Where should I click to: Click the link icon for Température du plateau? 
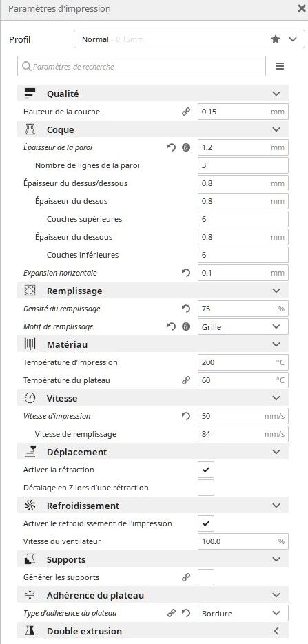pos(186,380)
